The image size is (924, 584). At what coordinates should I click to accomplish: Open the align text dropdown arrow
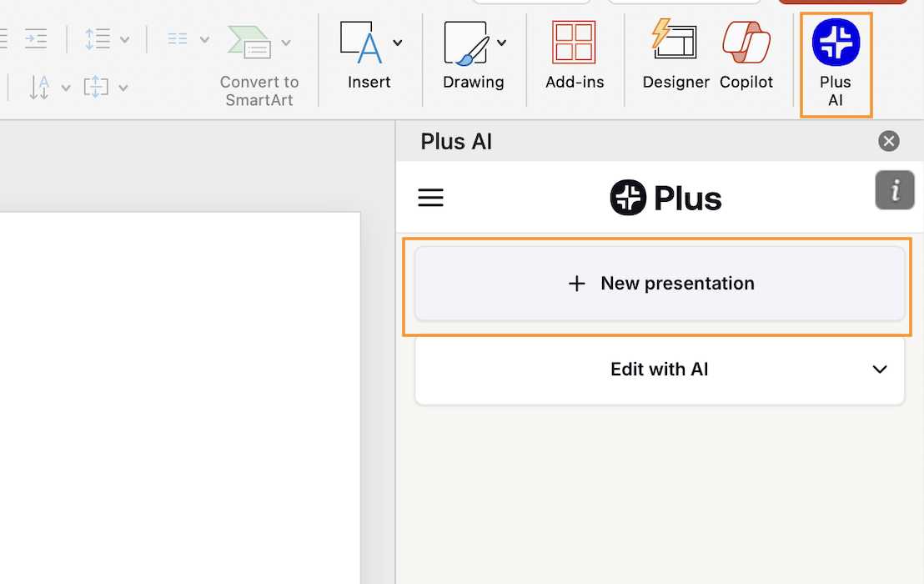pyautogui.click(x=123, y=88)
